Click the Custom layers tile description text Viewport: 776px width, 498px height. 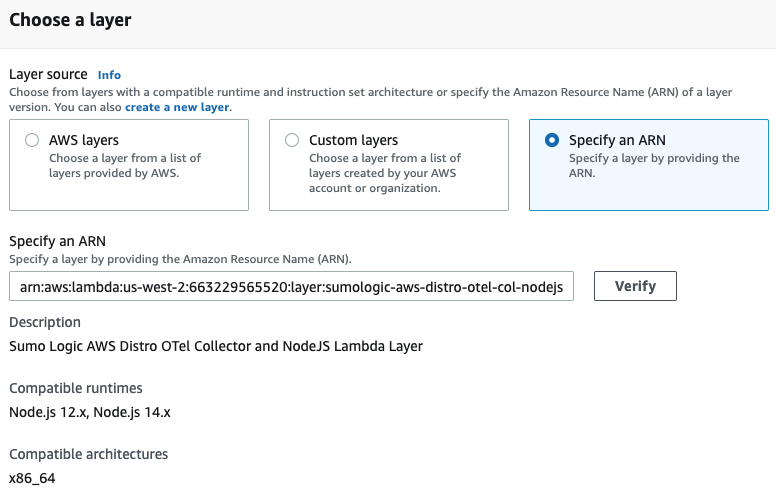(385, 173)
